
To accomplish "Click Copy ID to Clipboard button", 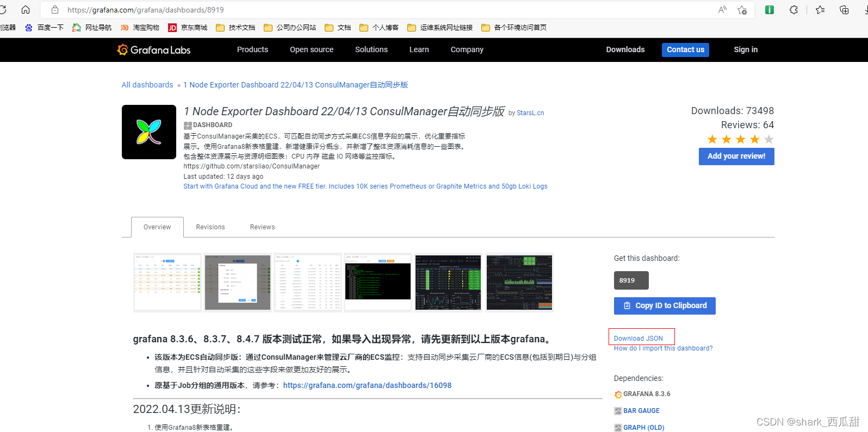I will click(x=665, y=306).
